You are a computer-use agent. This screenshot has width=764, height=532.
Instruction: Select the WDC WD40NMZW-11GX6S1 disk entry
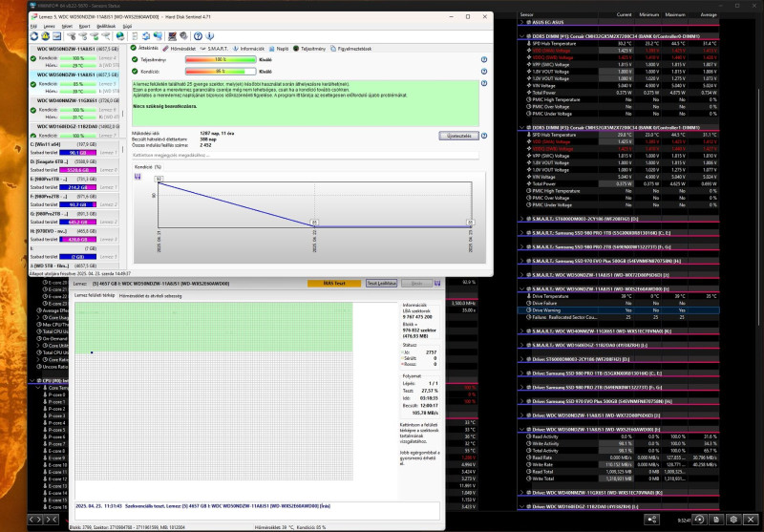(x=74, y=109)
